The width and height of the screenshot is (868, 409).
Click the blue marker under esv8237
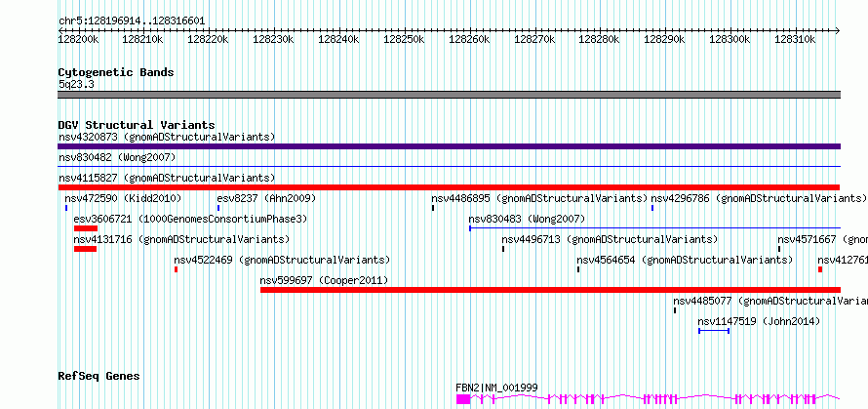(218, 208)
